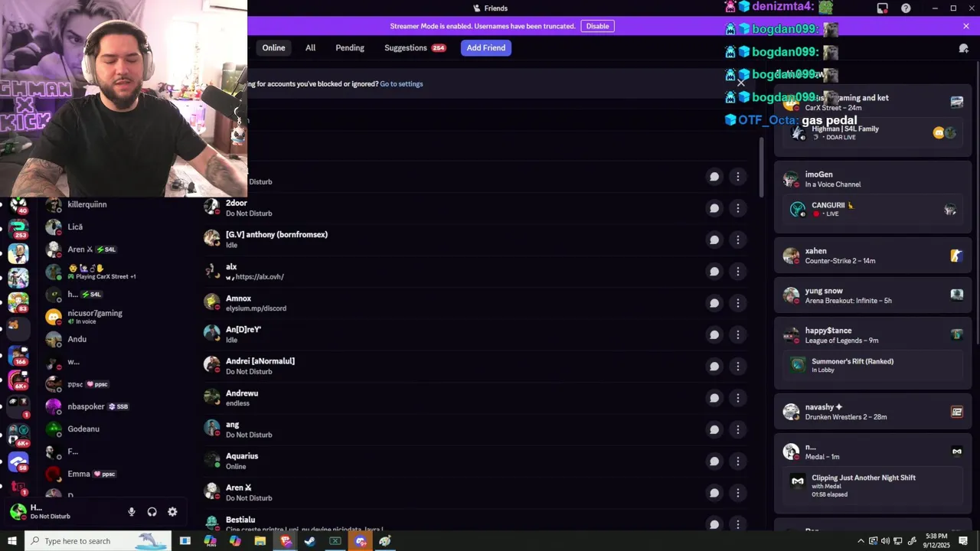Message ang using chat icon
Image resolution: width=980 pixels, height=551 pixels.
coord(714,429)
